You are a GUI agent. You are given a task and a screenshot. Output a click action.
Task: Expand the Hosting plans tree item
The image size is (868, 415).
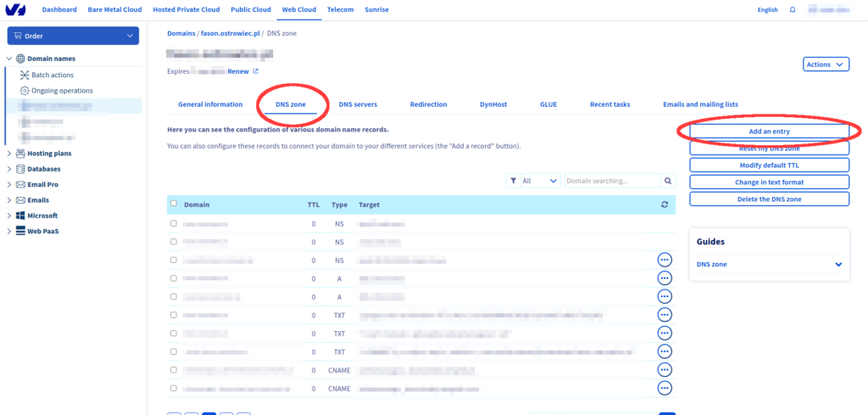pos(9,154)
